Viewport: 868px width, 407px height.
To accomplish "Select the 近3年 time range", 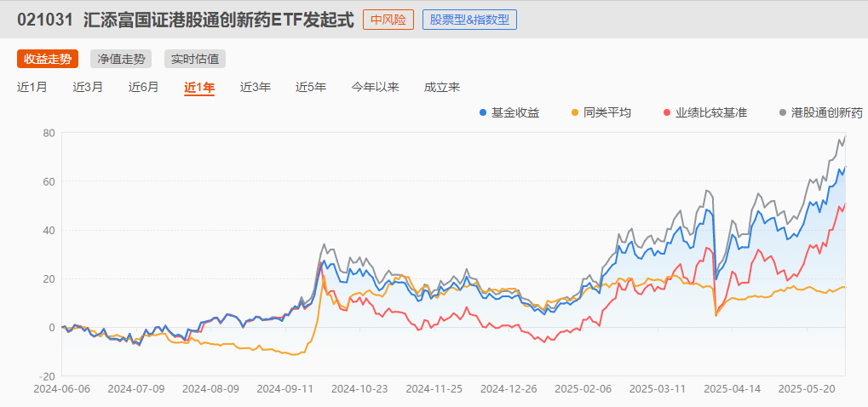I will (x=256, y=87).
